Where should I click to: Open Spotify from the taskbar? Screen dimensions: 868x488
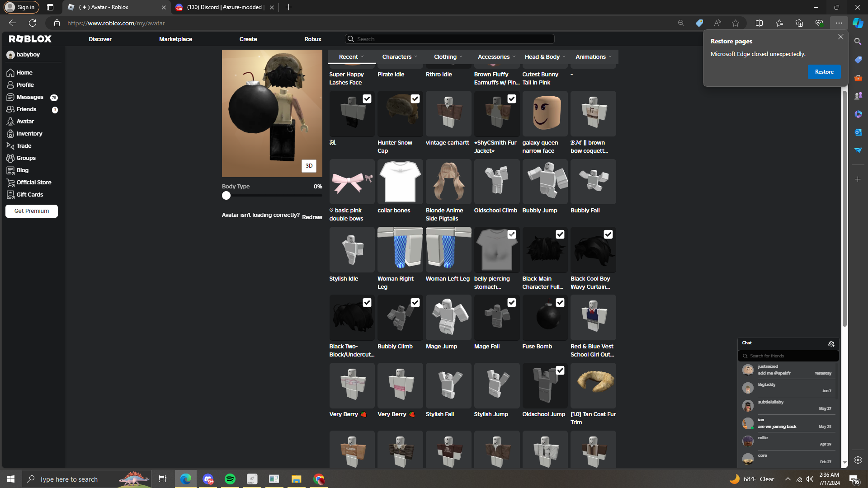point(230,479)
